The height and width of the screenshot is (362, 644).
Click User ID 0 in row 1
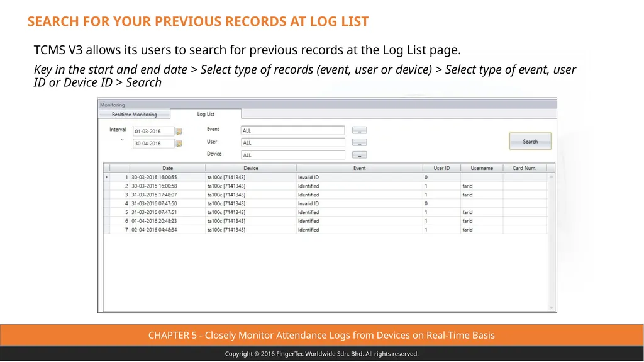426,178
